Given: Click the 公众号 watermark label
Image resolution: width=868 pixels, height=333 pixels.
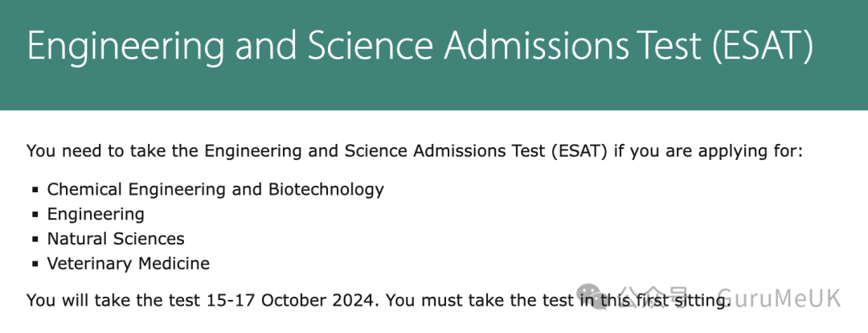Looking at the screenshot, I should [653, 298].
